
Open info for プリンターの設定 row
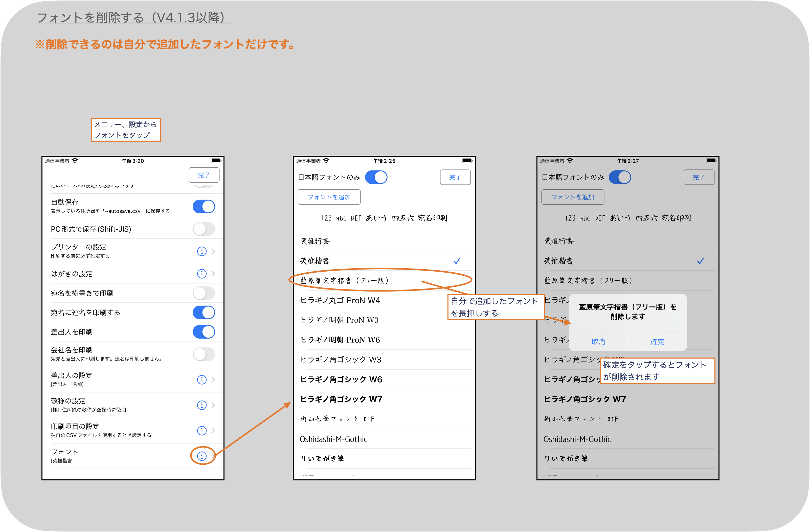point(202,251)
